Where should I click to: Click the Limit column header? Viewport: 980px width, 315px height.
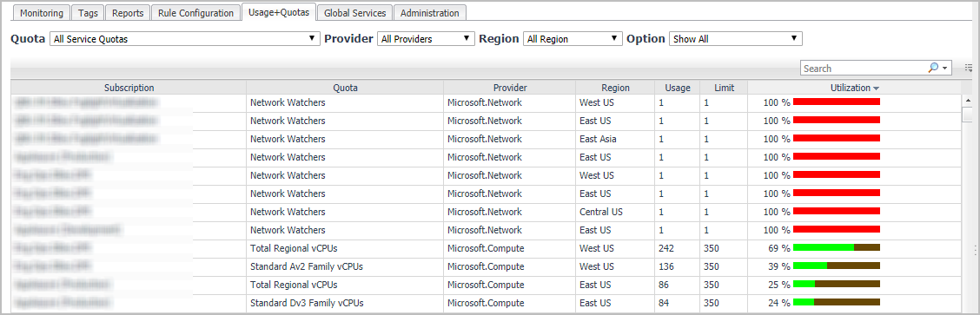tap(724, 88)
